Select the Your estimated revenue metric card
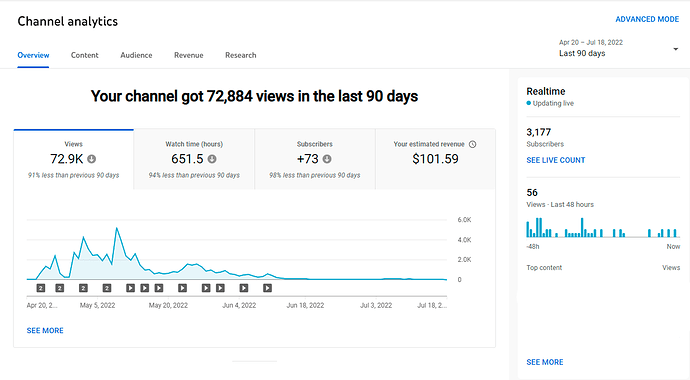This screenshot has height=380, width=690. click(435, 159)
